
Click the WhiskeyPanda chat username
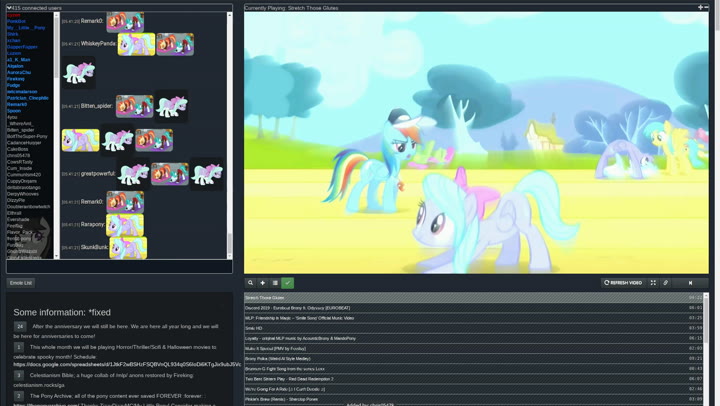98,44
